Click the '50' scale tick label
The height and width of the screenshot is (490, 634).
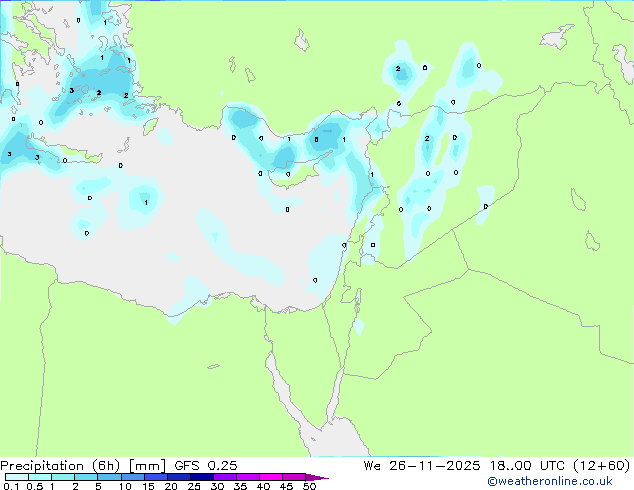pos(309,486)
